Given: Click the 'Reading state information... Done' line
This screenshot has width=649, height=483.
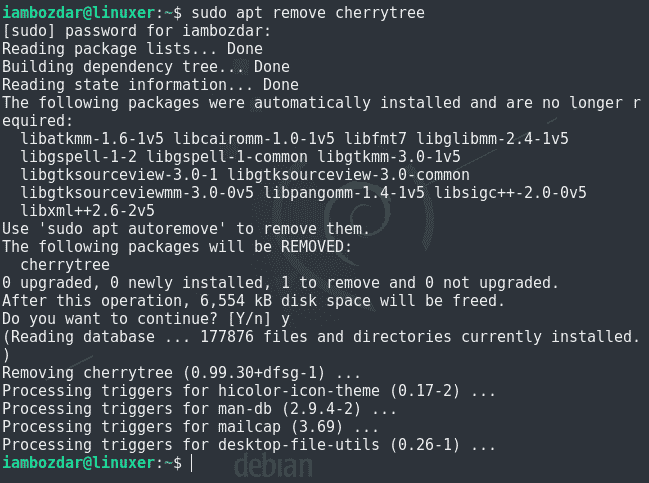Looking at the screenshot, I should [150, 85].
